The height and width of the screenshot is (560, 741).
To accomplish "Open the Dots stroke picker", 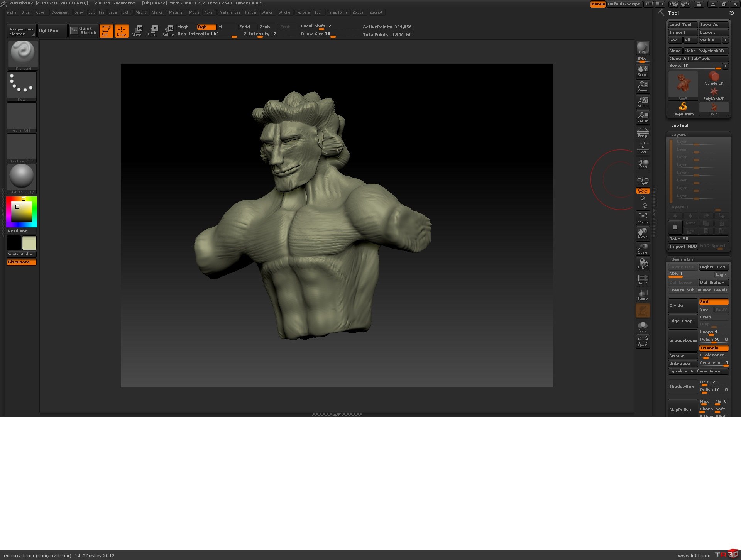I will (x=22, y=86).
